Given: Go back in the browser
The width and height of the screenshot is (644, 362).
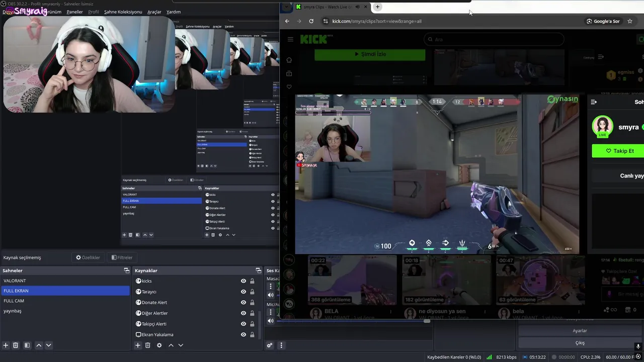Looking at the screenshot, I should (x=287, y=21).
